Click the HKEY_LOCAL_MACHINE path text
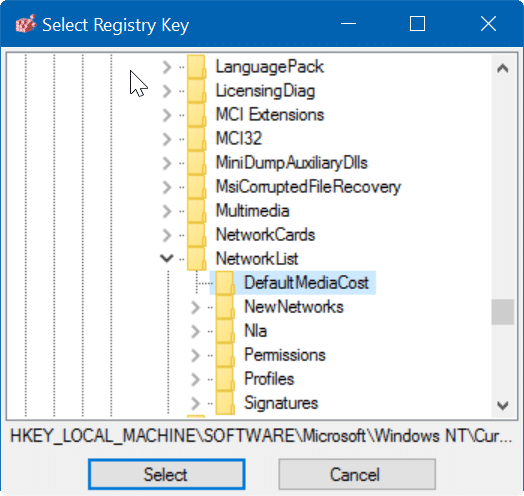 click(261, 436)
